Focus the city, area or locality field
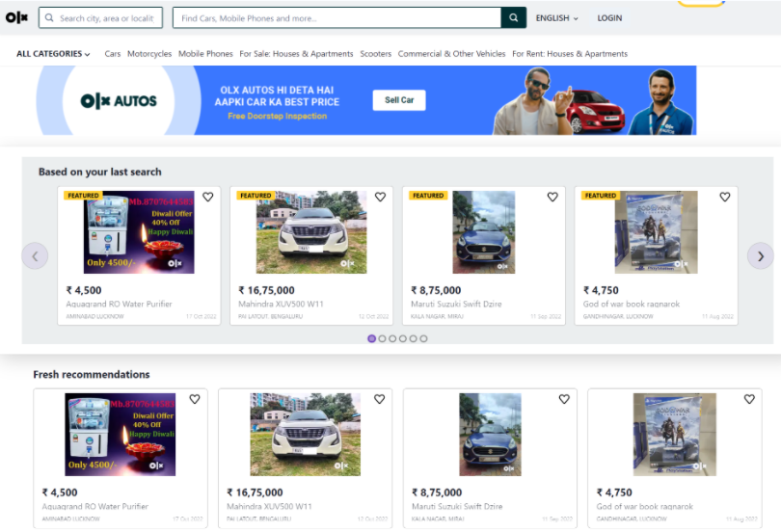This screenshot has height=532, width=781. [x=100, y=18]
